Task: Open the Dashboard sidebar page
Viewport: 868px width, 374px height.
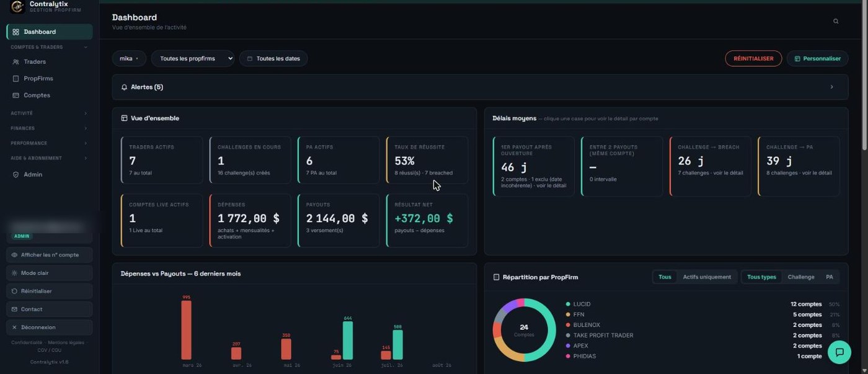Action: pos(50,32)
